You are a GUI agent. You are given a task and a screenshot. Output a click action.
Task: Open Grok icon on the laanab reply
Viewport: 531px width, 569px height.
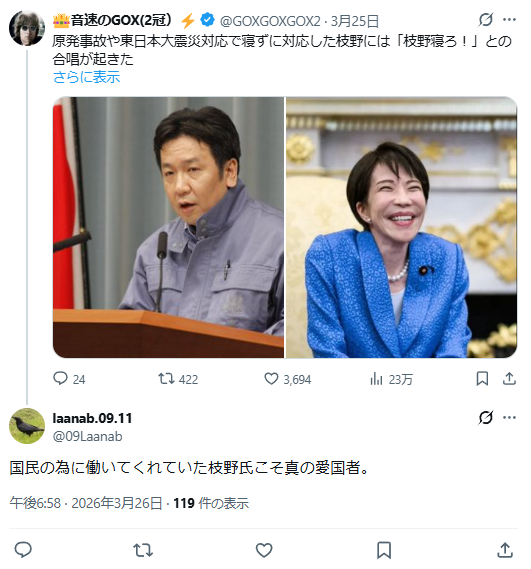coord(486,418)
